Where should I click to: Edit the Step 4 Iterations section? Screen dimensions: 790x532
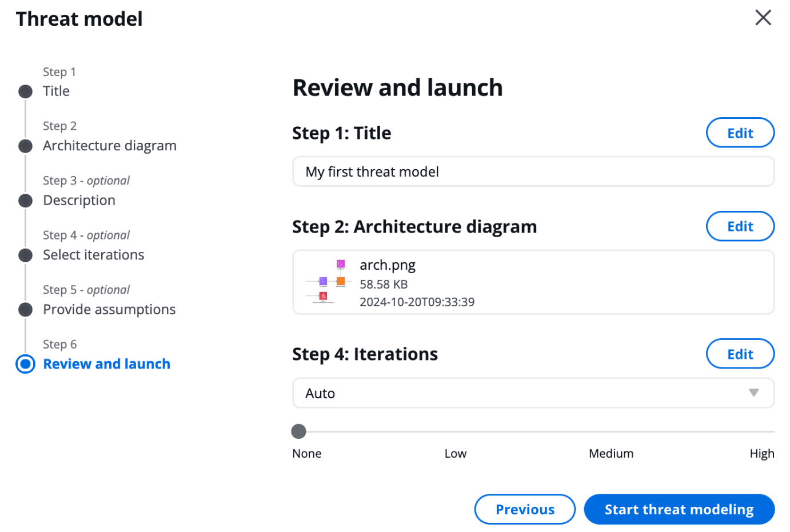click(740, 354)
